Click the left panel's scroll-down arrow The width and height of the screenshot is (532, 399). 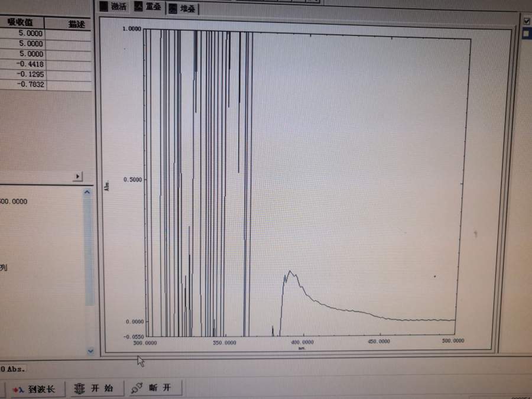coord(90,351)
